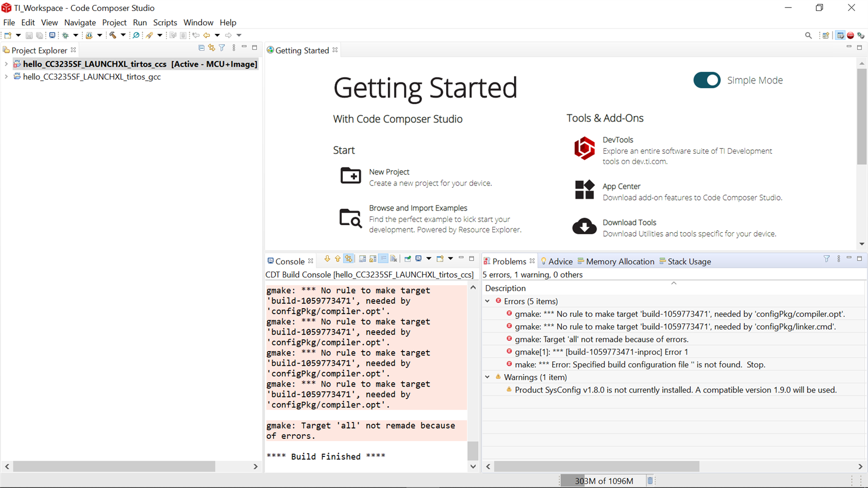
Task: Toggle Word Wrap in Console toolbar
Action: 383,259
